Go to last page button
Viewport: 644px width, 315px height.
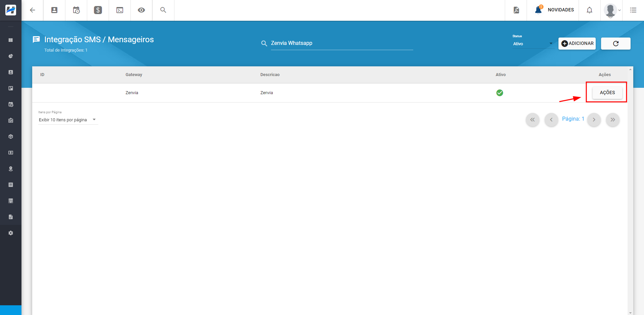[x=613, y=120]
